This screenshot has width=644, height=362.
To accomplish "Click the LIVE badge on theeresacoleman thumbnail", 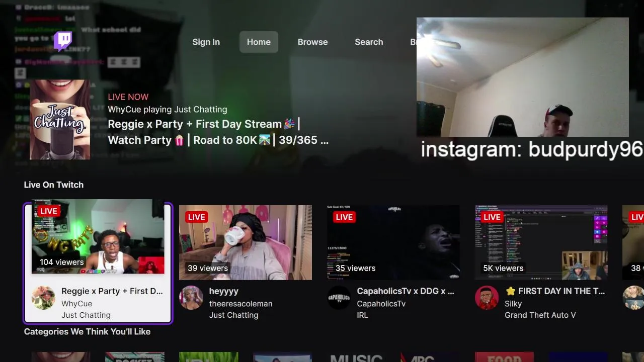I will pos(196,217).
